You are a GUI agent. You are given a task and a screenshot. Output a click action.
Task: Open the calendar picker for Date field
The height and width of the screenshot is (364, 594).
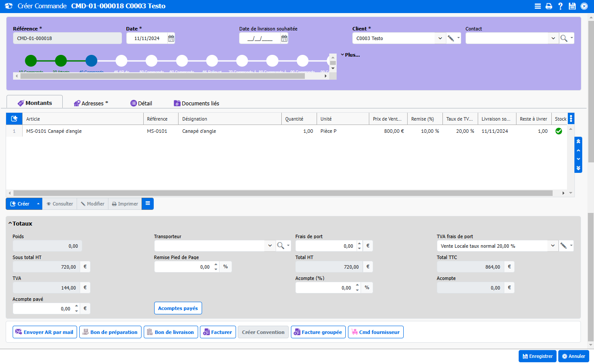pos(171,38)
